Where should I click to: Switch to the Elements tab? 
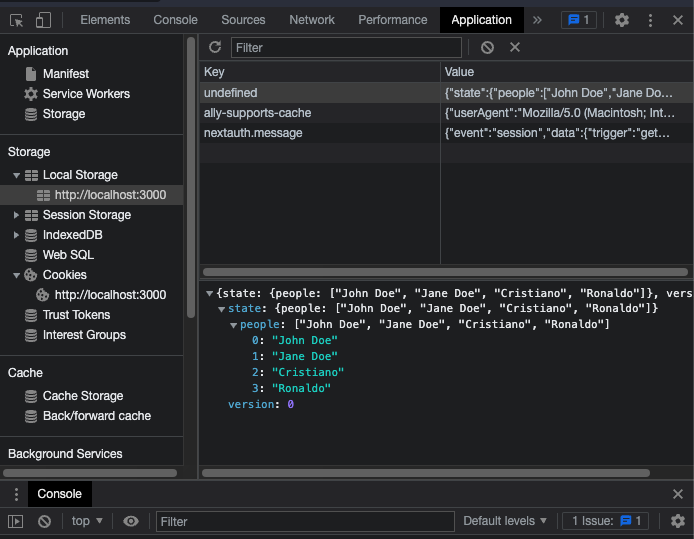coord(105,20)
